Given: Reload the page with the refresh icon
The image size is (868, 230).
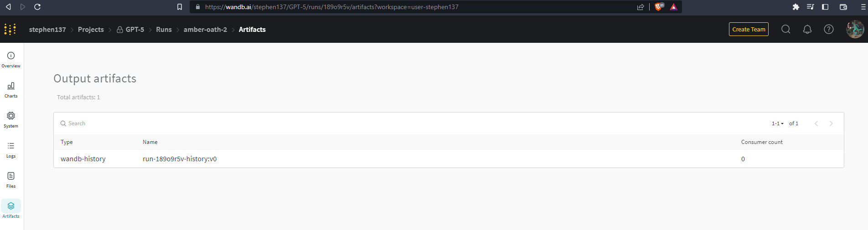Looking at the screenshot, I should 37,7.
